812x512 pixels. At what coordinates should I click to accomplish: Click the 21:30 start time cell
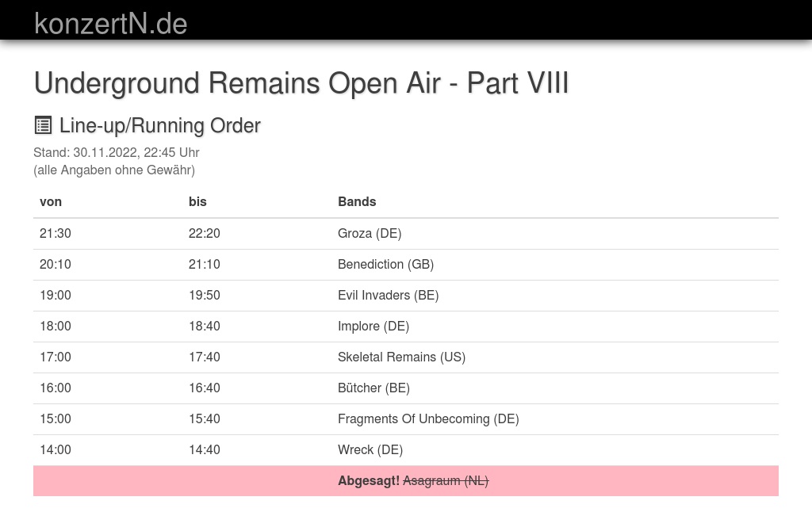(x=56, y=234)
